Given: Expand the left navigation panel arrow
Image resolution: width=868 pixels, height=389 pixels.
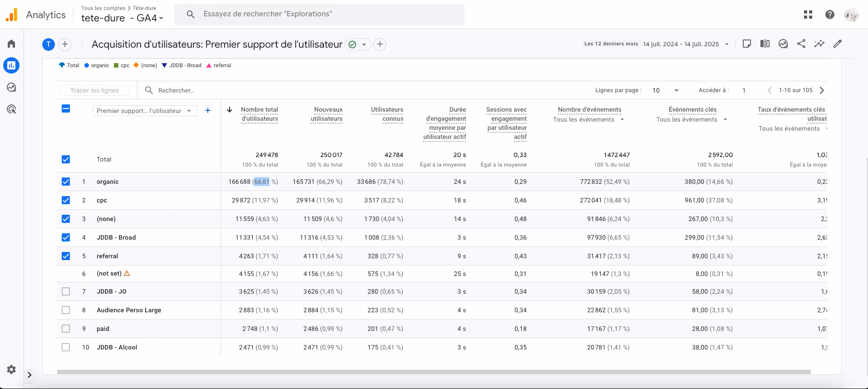Looking at the screenshot, I should click(29, 375).
